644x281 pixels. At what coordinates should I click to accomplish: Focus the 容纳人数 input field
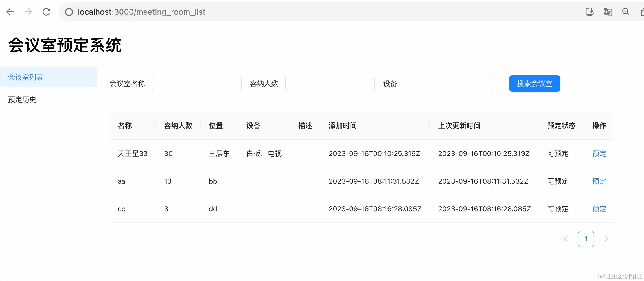[x=330, y=84]
